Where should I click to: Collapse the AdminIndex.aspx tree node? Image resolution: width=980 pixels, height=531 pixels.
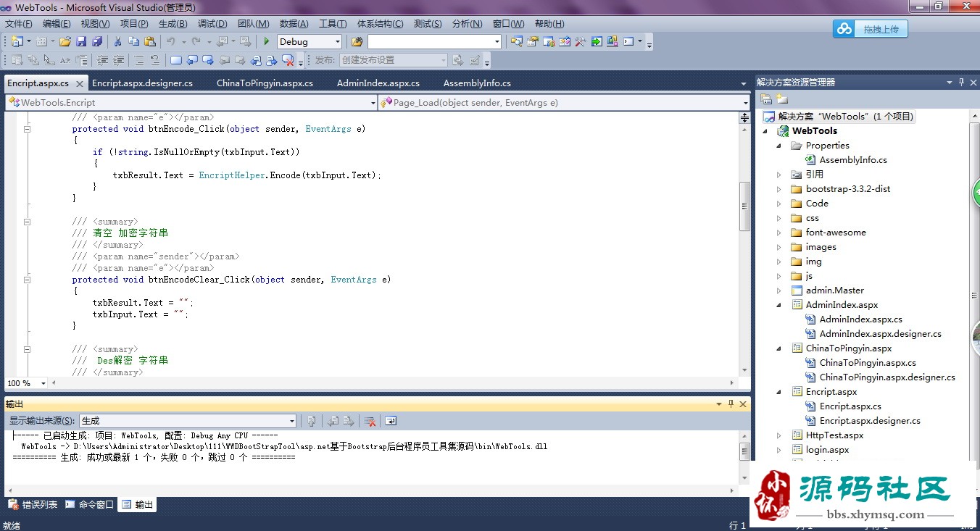coord(779,305)
